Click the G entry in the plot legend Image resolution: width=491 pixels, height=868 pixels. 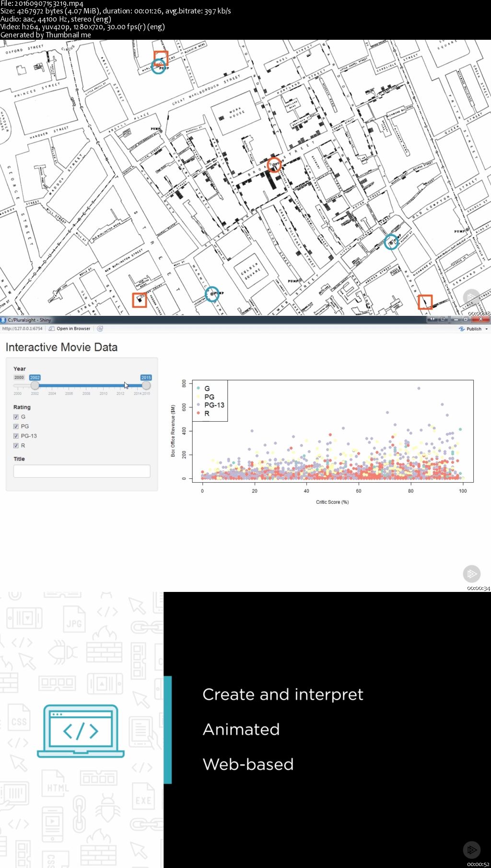pyautogui.click(x=207, y=389)
